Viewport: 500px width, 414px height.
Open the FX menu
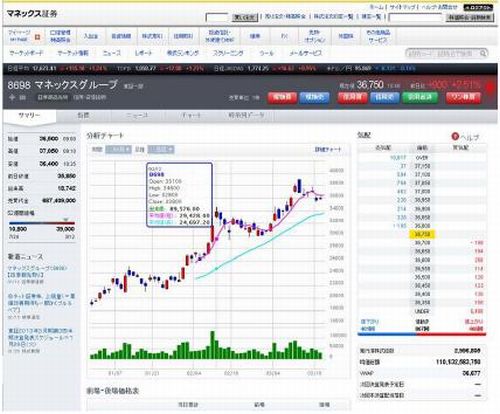[284, 36]
